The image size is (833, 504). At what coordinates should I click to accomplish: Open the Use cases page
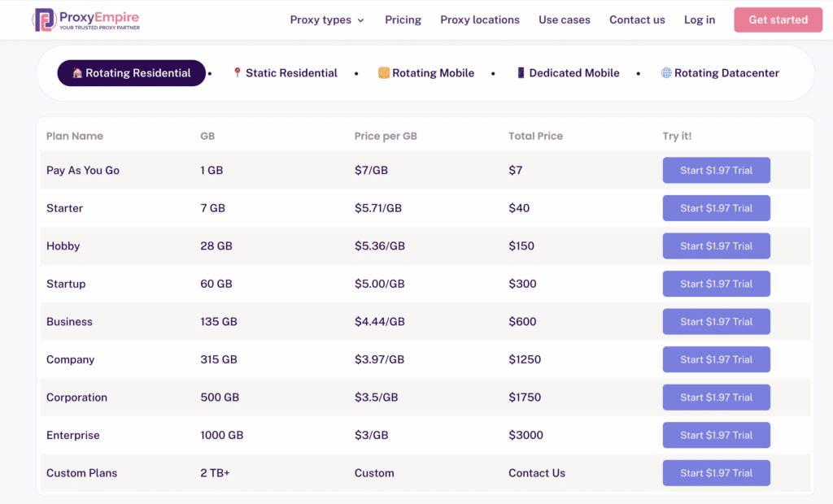564,20
